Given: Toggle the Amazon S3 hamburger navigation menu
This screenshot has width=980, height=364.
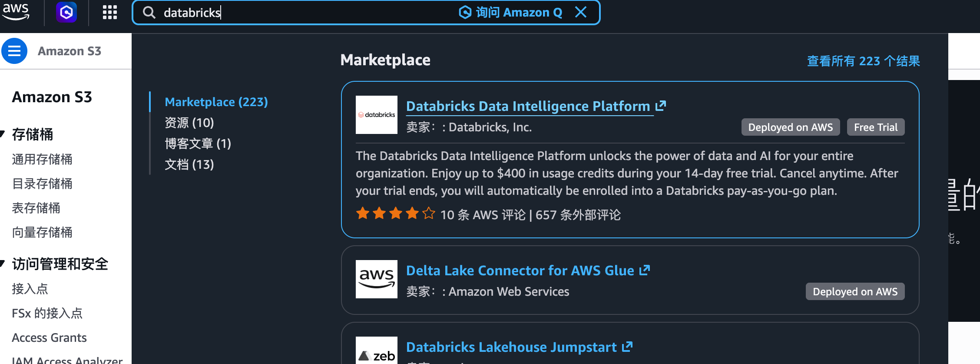Looking at the screenshot, I should (14, 51).
